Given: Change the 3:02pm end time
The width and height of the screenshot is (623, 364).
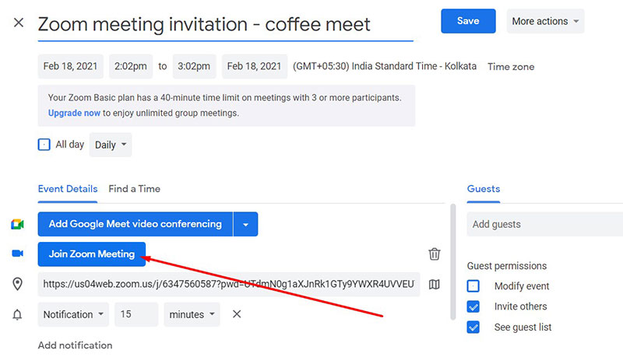Looking at the screenshot, I should [194, 66].
